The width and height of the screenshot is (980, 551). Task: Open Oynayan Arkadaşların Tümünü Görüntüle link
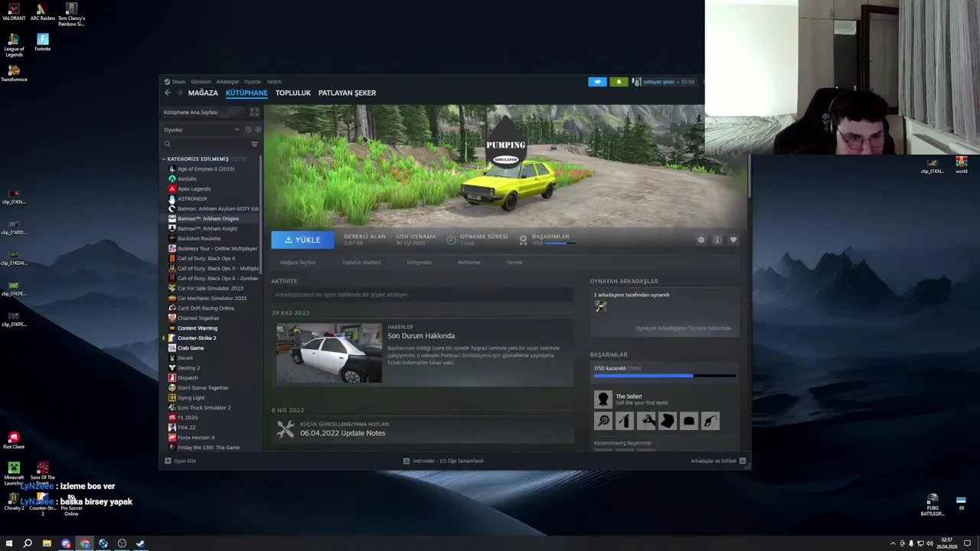point(683,328)
